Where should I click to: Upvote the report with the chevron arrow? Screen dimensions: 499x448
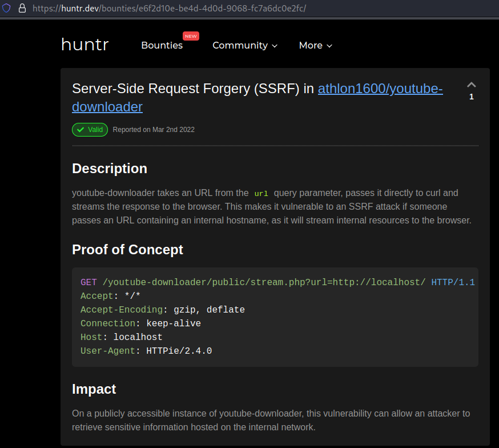pyautogui.click(x=472, y=85)
